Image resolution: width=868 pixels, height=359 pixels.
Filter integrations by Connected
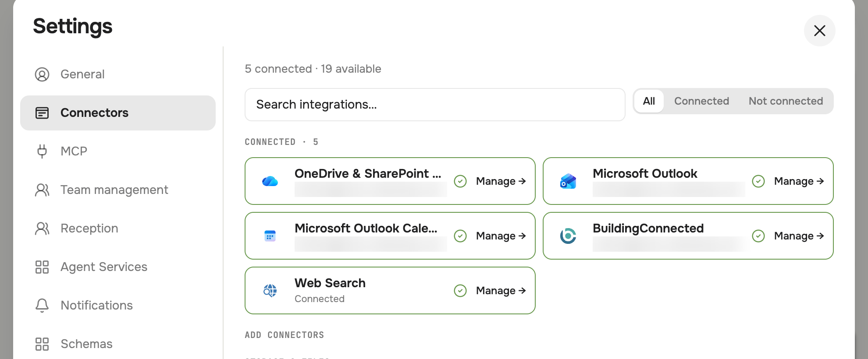click(x=701, y=101)
